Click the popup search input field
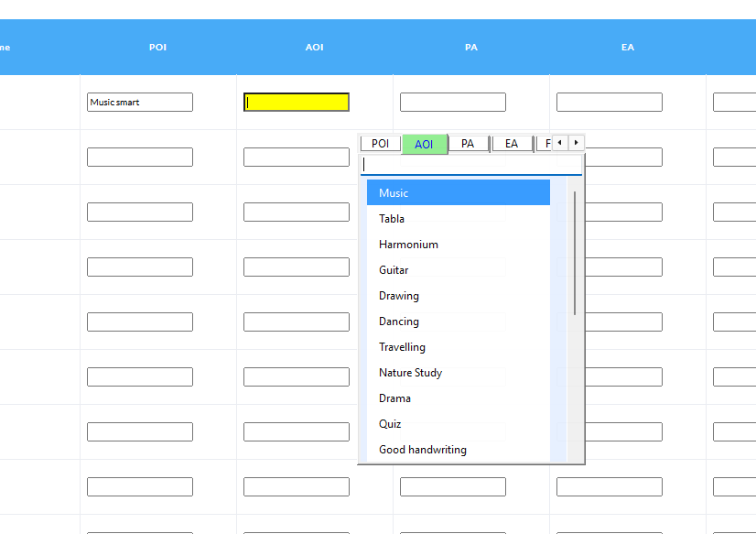 (471, 162)
